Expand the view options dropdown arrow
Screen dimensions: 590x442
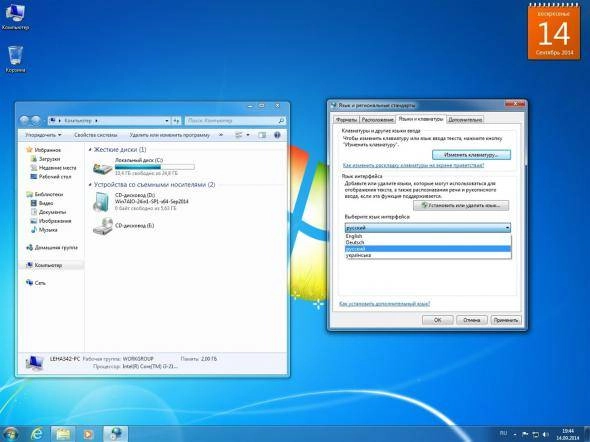[248, 135]
